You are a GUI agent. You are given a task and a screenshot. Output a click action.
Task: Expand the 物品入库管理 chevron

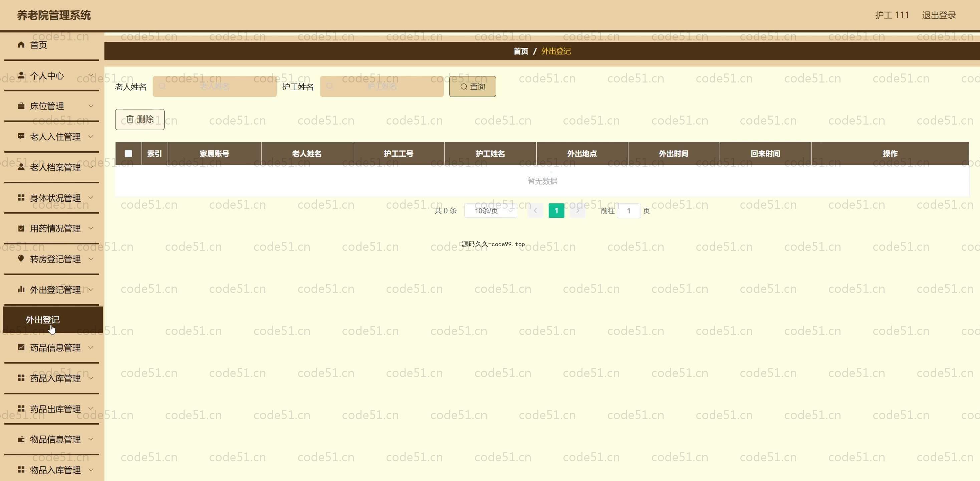tap(91, 470)
